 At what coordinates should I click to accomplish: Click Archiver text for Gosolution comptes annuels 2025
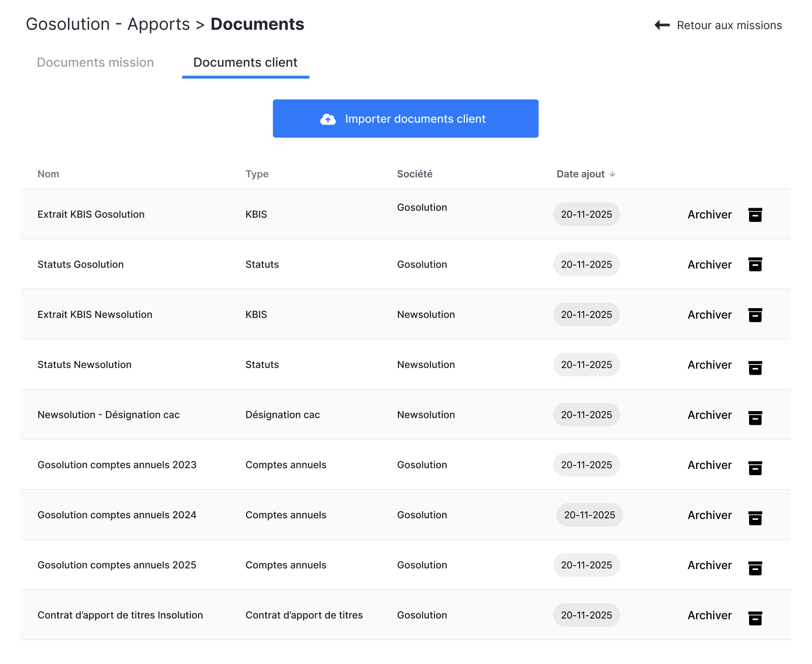(709, 565)
